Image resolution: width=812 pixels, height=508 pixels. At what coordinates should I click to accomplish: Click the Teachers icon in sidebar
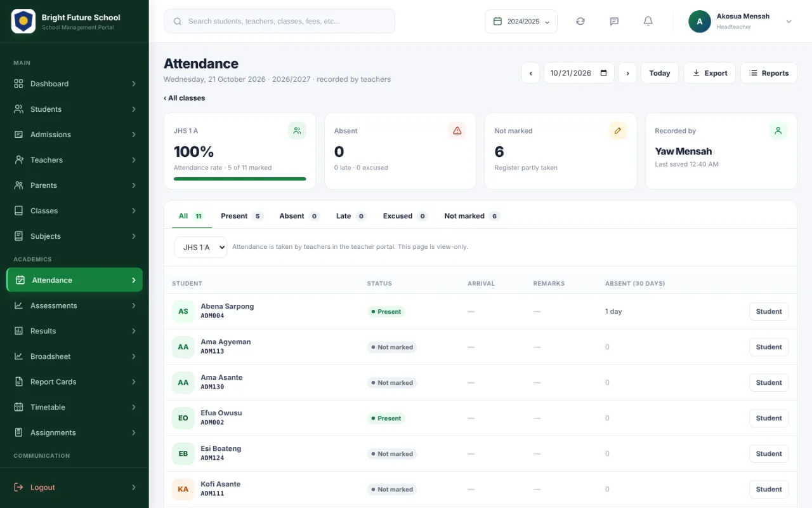coord(18,160)
